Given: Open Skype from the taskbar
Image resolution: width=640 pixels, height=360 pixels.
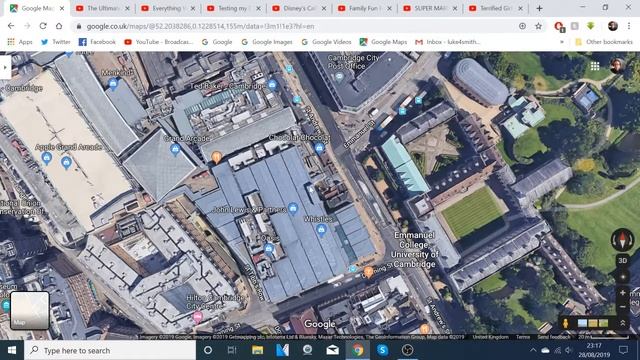Looking at the screenshot, I should [x=382, y=350].
